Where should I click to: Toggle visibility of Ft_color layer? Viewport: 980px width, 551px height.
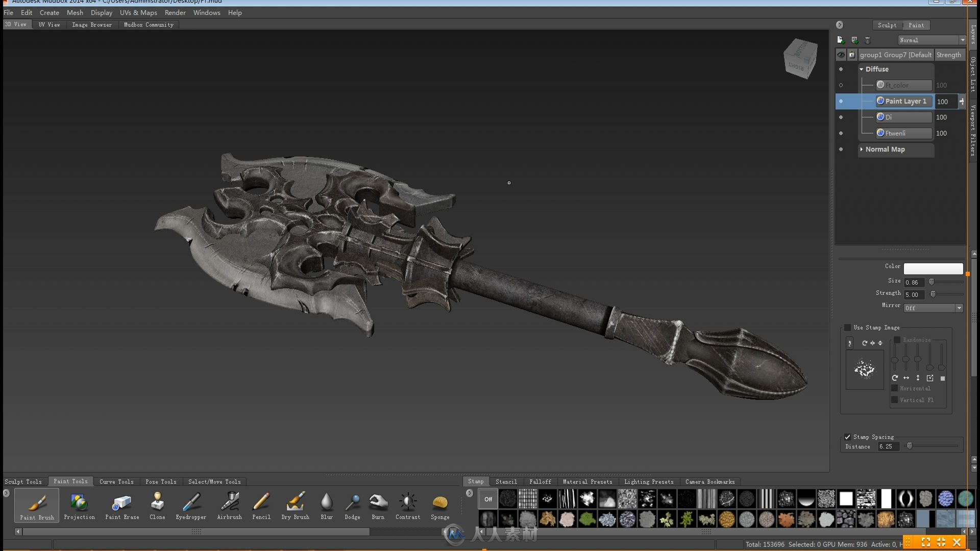pos(841,85)
